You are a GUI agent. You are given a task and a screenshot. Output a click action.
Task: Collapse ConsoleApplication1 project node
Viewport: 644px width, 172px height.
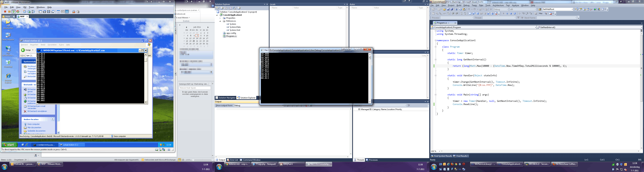(217, 15)
